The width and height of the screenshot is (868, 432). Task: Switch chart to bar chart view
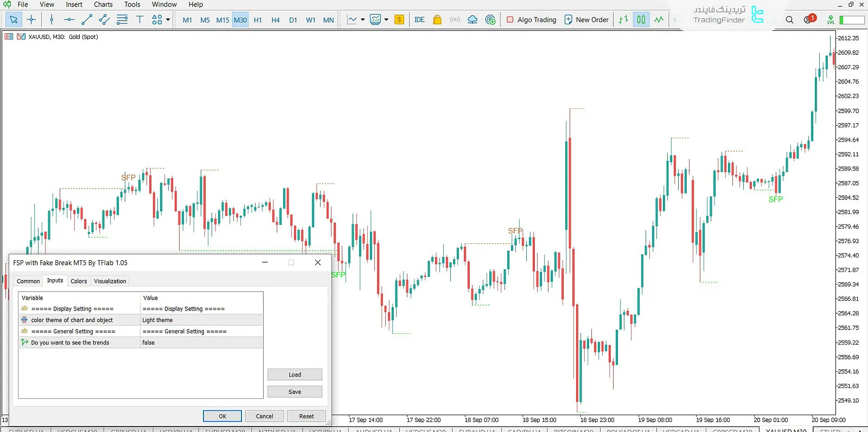coord(623,20)
